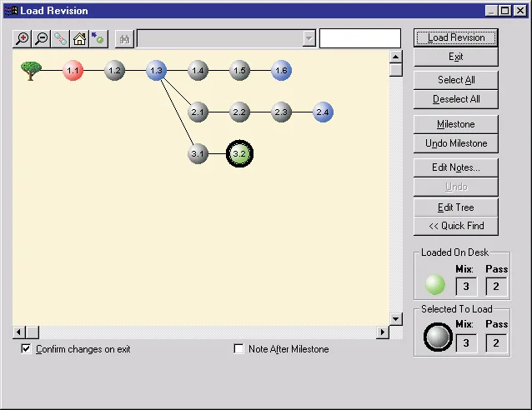Viewport: 532px width, 410px height.
Task: Click the green Loaded On Desk indicator
Action: (x=435, y=284)
